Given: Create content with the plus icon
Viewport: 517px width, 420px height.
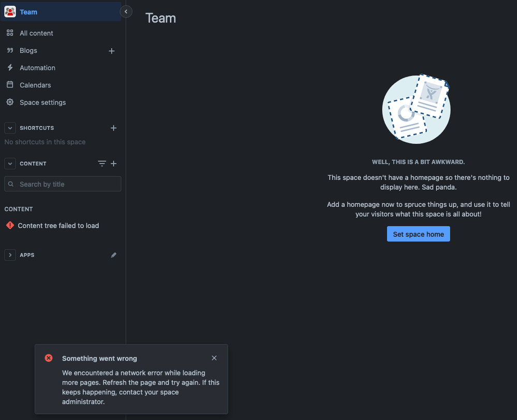Looking at the screenshot, I should pyautogui.click(x=113, y=163).
